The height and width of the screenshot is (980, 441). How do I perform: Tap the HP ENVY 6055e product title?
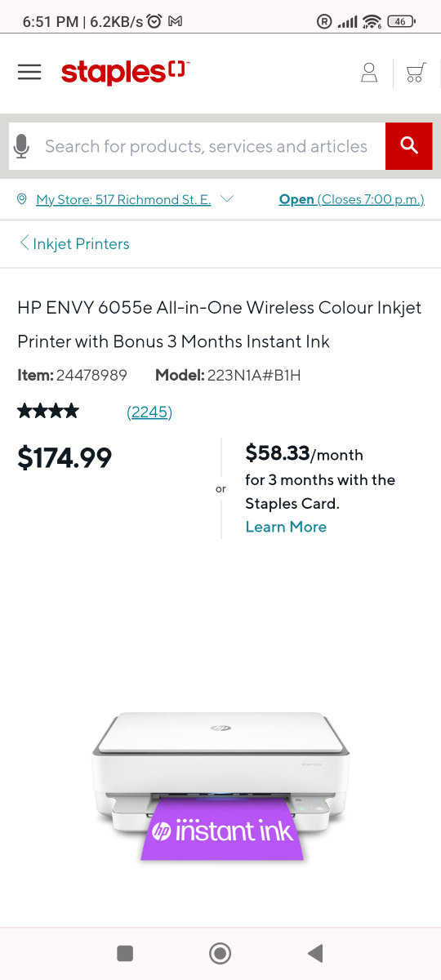220,324
